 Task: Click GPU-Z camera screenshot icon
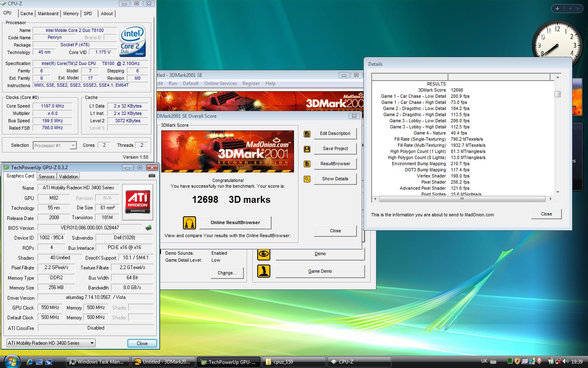151,176
